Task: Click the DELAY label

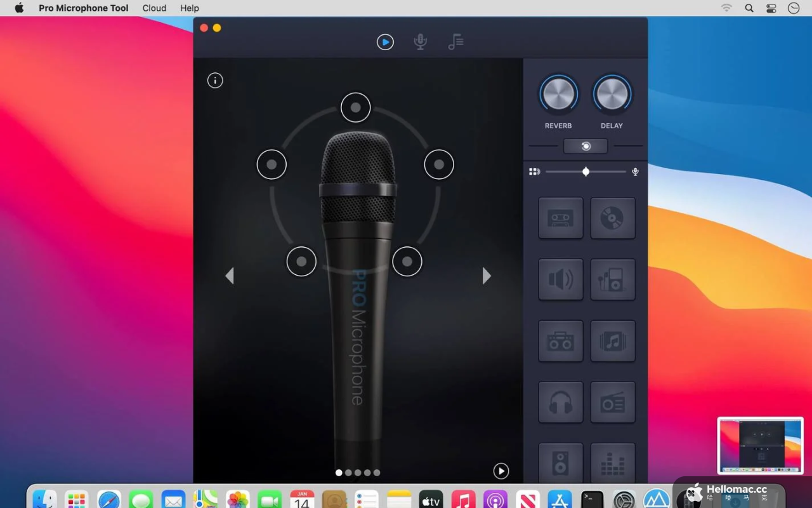Action: click(x=612, y=126)
